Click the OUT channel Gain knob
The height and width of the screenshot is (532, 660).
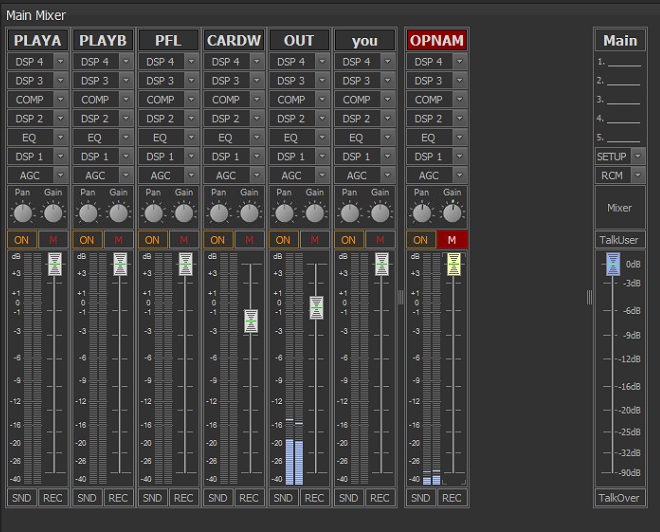click(315, 213)
